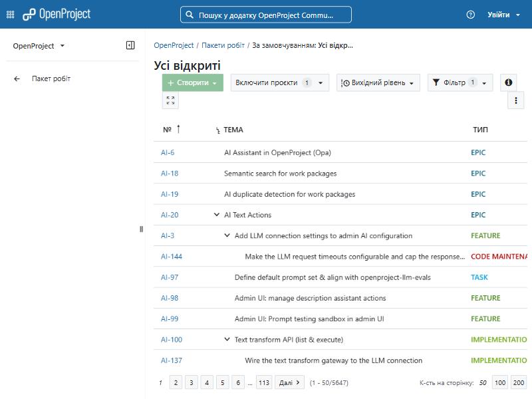Sort by № column arrow

pos(178,129)
